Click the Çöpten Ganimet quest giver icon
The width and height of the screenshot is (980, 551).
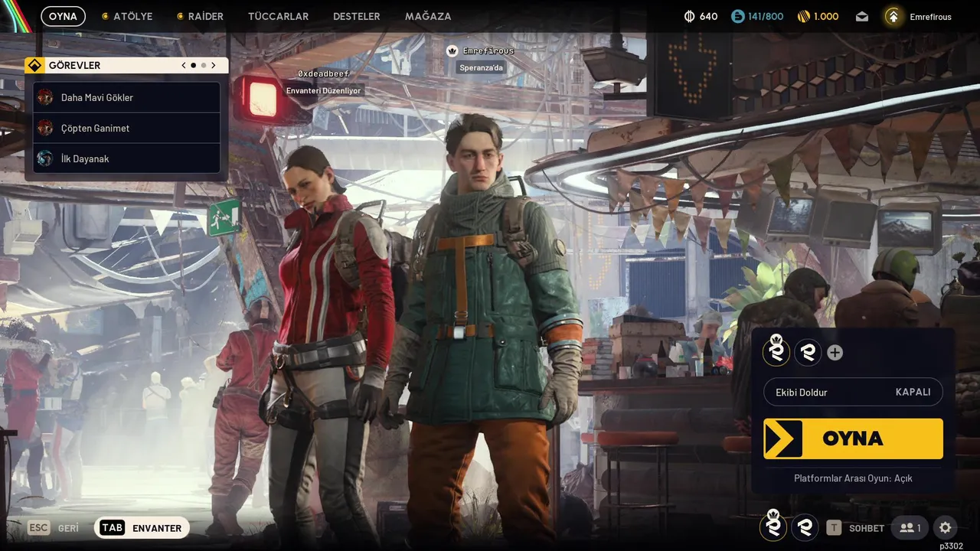point(45,128)
